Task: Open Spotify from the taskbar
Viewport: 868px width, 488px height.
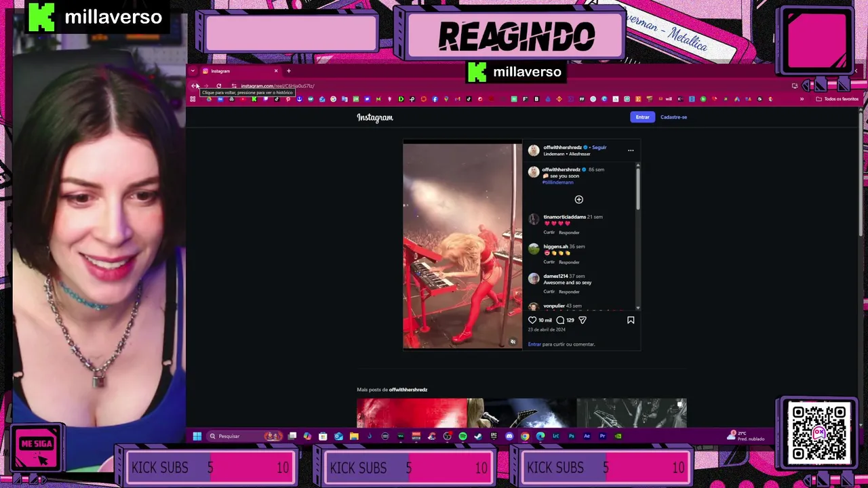Action: click(x=462, y=436)
